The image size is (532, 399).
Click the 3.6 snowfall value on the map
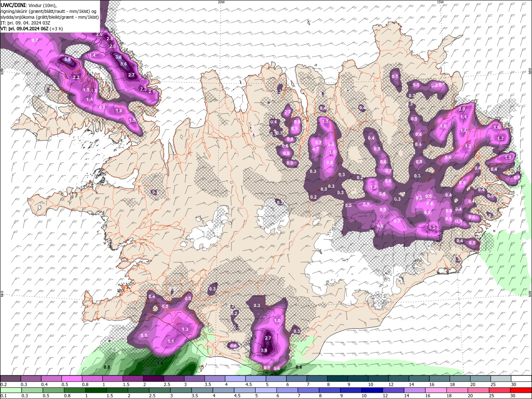click(x=123, y=64)
